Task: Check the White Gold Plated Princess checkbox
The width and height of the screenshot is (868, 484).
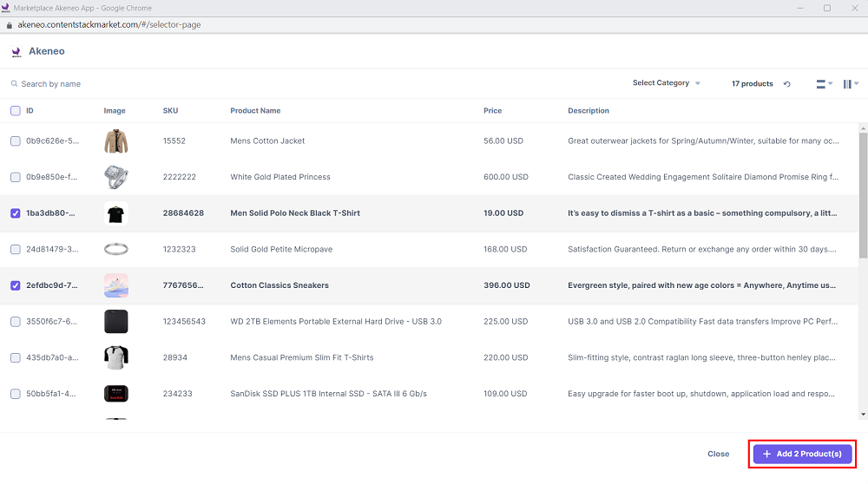Action: (x=16, y=177)
